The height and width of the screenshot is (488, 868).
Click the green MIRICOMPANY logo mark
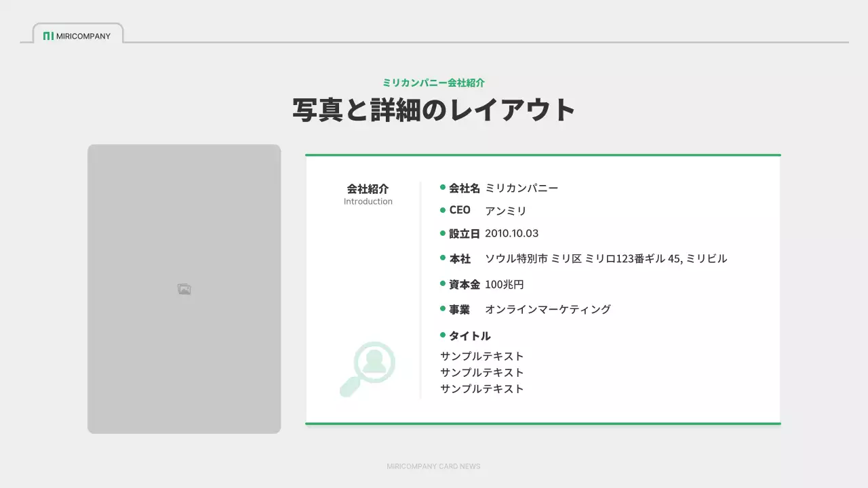coord(50,36)
